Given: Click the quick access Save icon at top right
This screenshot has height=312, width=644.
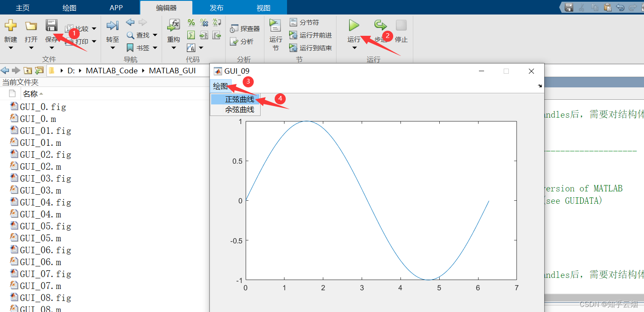Looking at the screenshot, I should [x=569, y=7].
